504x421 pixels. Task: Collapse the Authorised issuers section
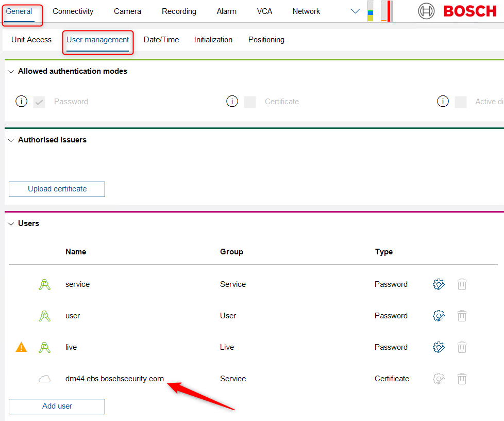(x=11, y=140)
